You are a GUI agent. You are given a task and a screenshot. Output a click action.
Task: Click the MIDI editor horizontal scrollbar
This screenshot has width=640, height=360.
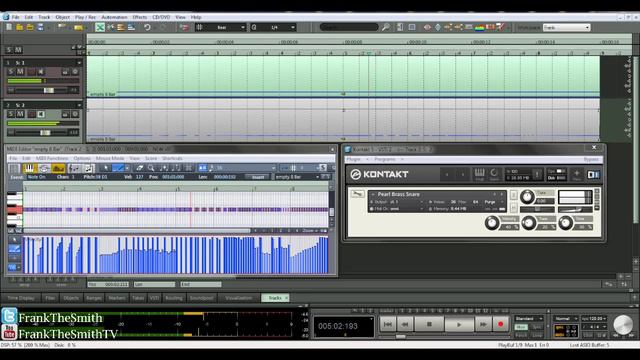(137, 231)
